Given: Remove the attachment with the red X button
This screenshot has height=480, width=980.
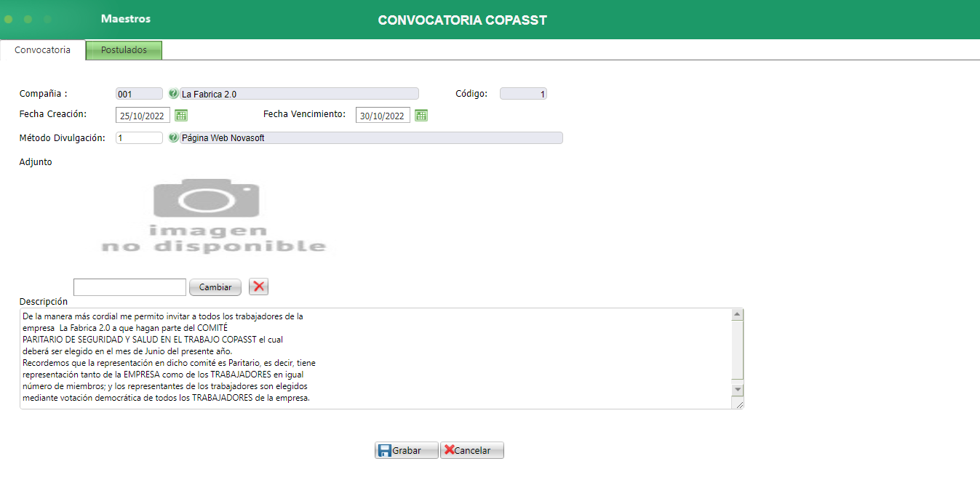Looking at the screenshot, I should [x=258, y=287].
